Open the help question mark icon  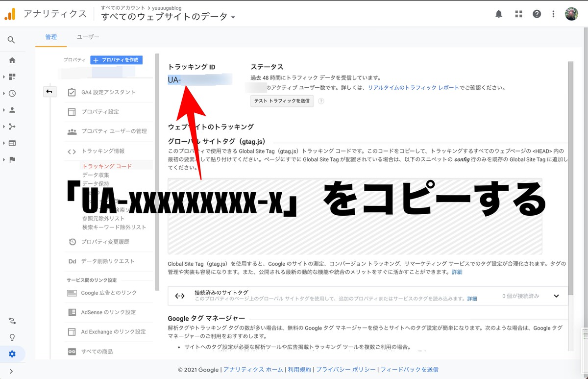[x=537, y=14]
